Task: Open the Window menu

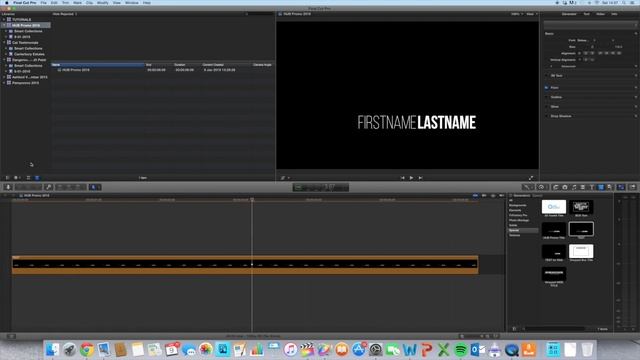Action: pyautogui.click(x=131, y=3)
